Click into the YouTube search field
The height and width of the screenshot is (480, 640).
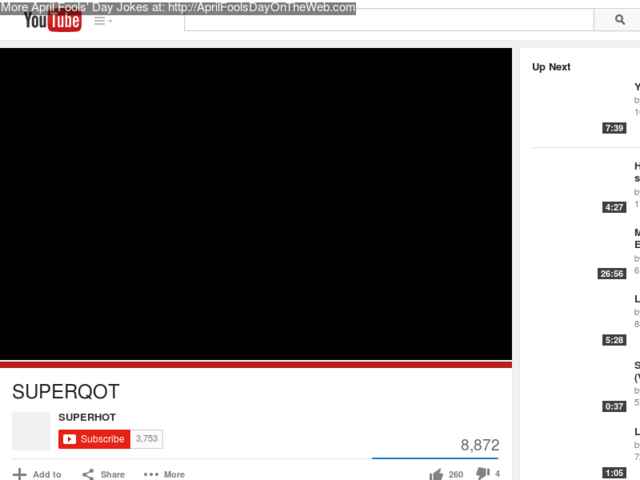click(389, 21)
